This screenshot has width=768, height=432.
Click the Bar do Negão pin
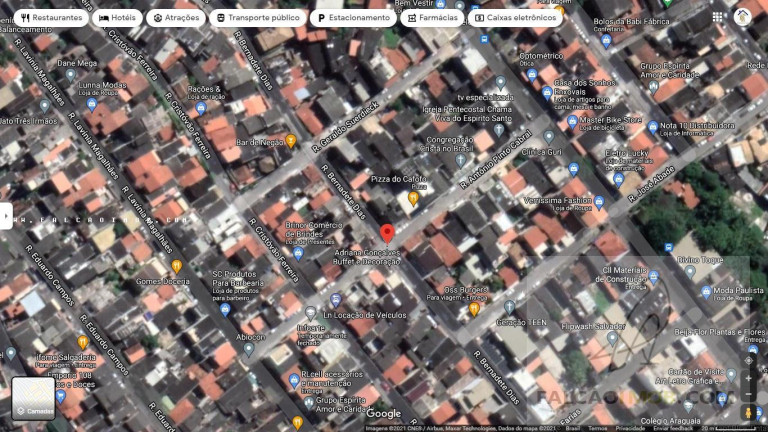pyautogui.click(x=291, y=141)
